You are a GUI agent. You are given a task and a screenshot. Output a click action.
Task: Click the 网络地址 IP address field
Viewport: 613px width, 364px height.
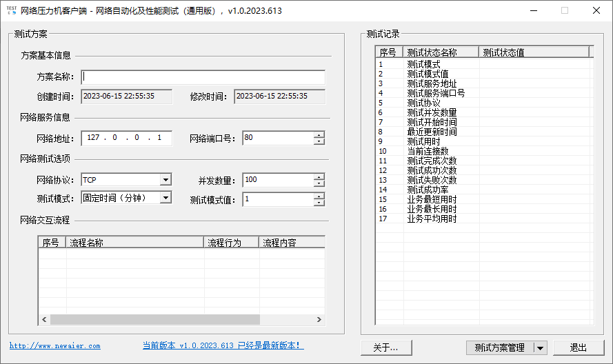click(x=126, y=138)
